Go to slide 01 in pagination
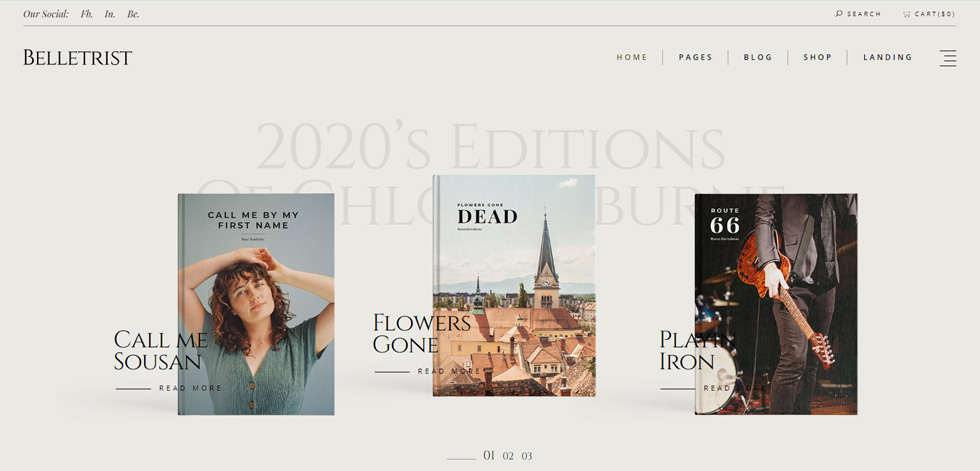The width and height of the screenshot is (980, 471). point(489,455)
